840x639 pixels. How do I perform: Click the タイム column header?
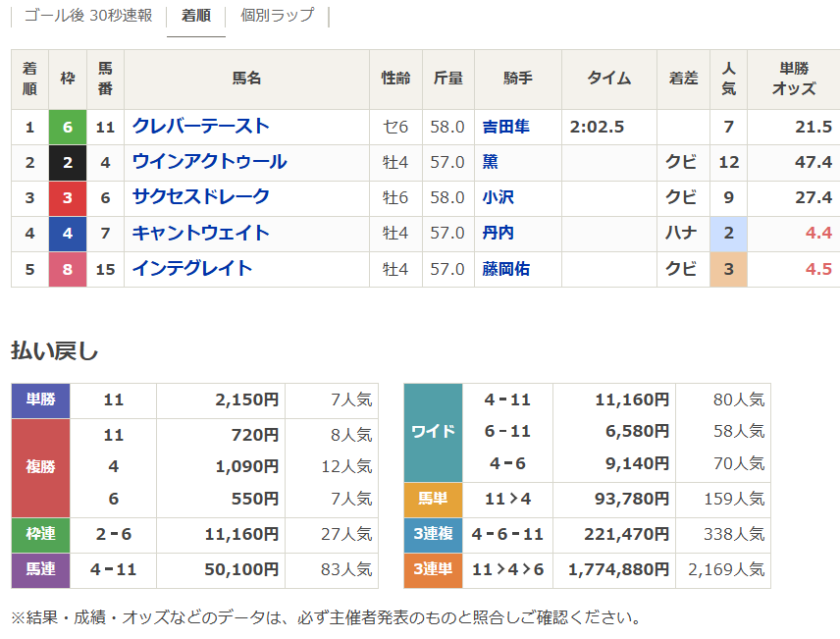609,79
